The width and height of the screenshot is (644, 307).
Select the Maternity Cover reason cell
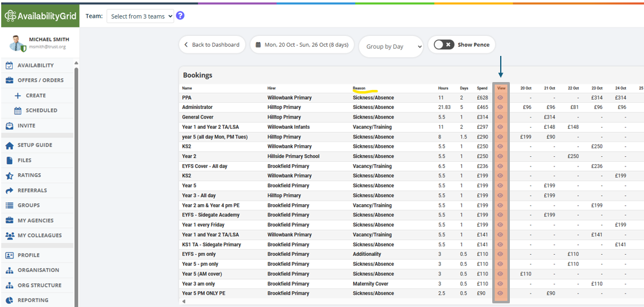coord(370,284)
